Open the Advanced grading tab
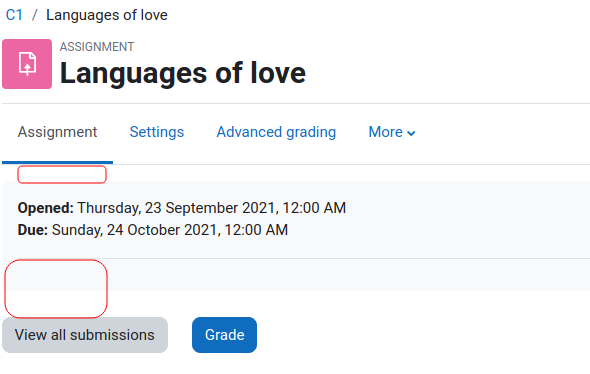This screenshot has height=374, width=590. (x=276, y=132)
